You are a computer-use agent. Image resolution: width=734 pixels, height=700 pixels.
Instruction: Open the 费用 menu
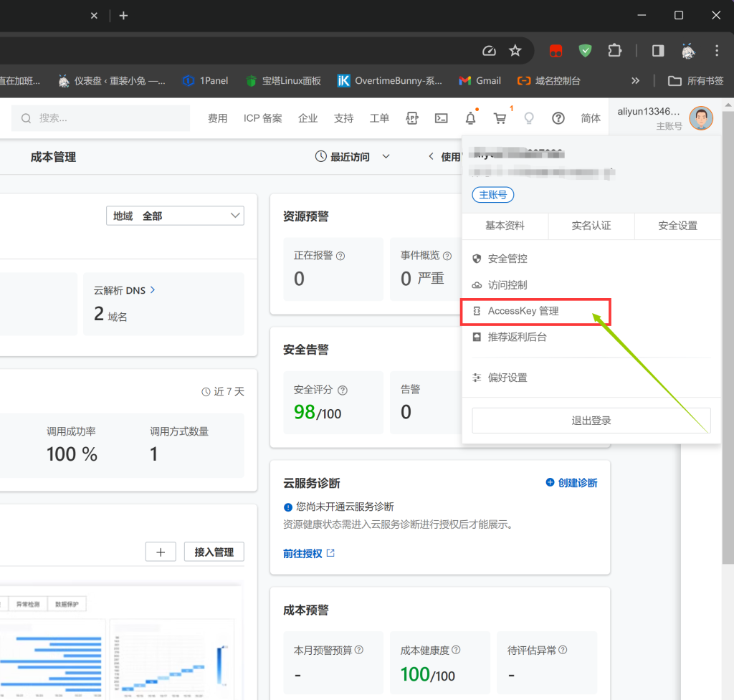(218, 118)
